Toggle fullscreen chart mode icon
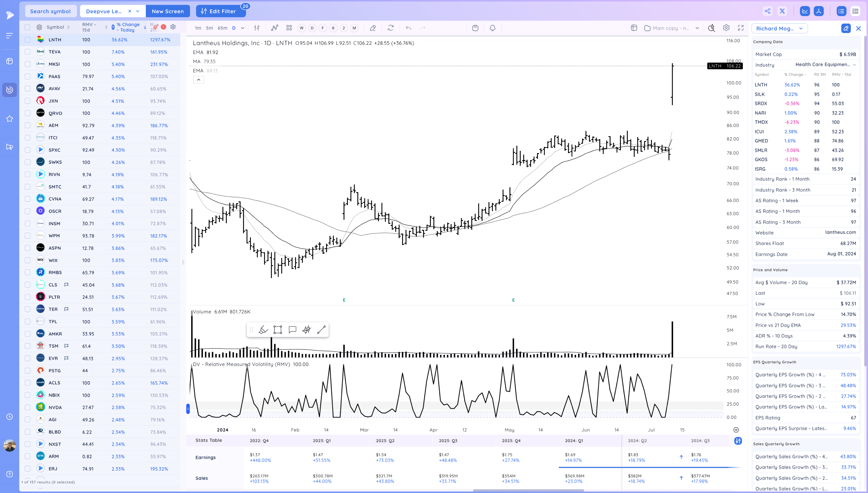The height and width of the screenshot is (493, 868). point(741,28)
